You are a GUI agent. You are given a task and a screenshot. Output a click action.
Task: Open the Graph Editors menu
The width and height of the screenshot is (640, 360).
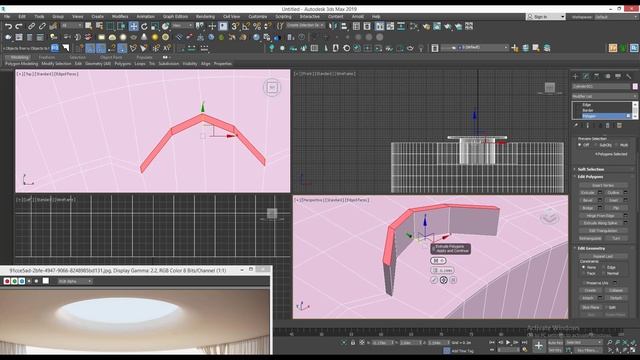click(x=176, y=17)
